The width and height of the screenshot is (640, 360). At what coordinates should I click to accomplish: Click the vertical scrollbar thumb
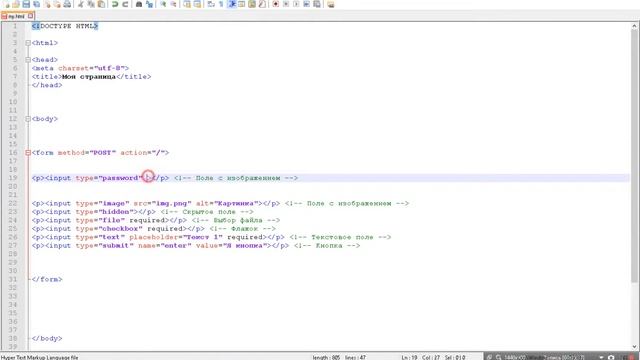point(634,155)
